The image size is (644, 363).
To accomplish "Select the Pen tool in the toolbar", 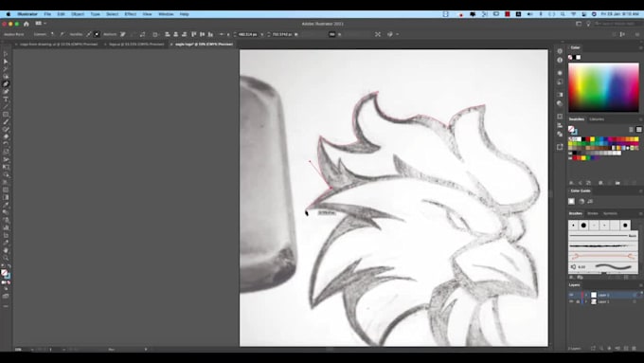I will (x=6, y=83).
